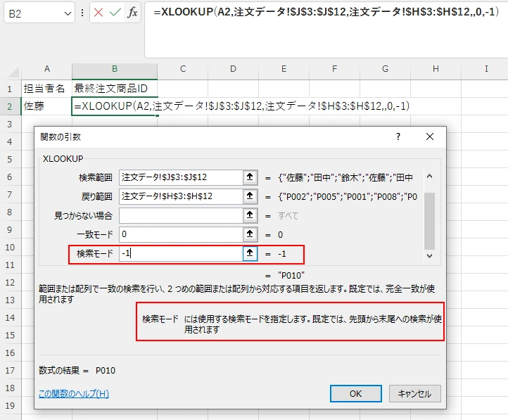Image resolution: width=508 pixels, height=420 pixels.
Task: Open the Name Box dropdown arrow
Action: (68, 13)
